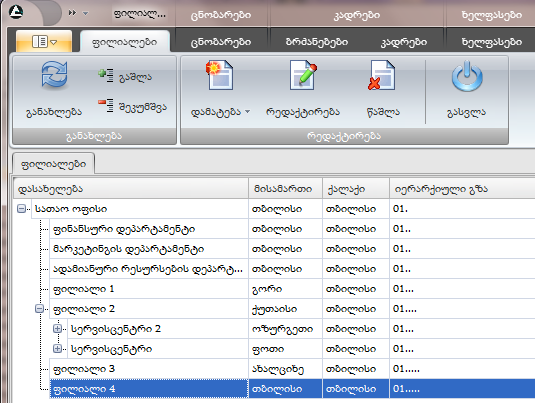Click the quick access toolbar double-arrow

click(x=72, y=13)
